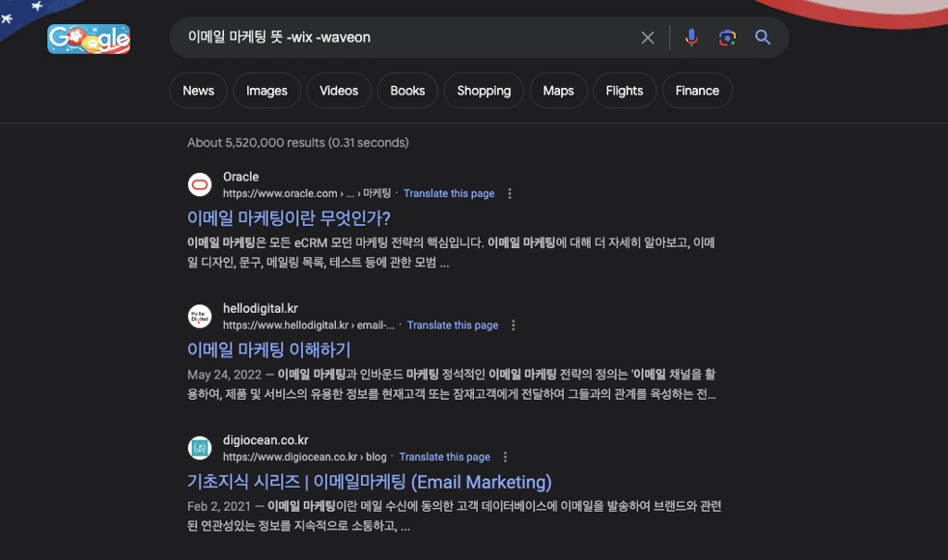Click the Oracle site favicon

(200, 184)
